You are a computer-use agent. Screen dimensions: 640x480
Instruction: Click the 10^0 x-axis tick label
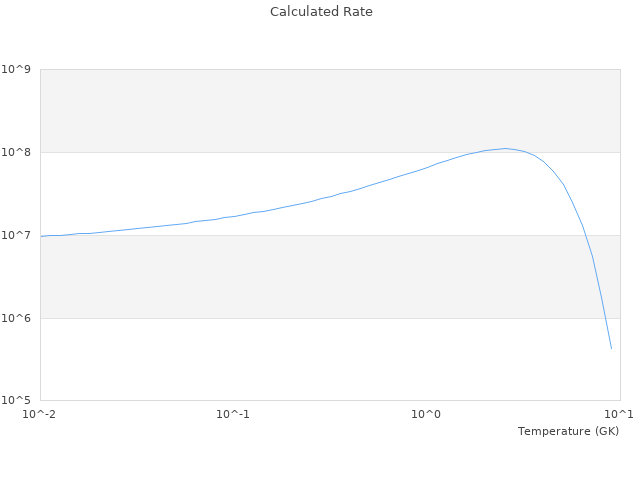click(427, 414)
